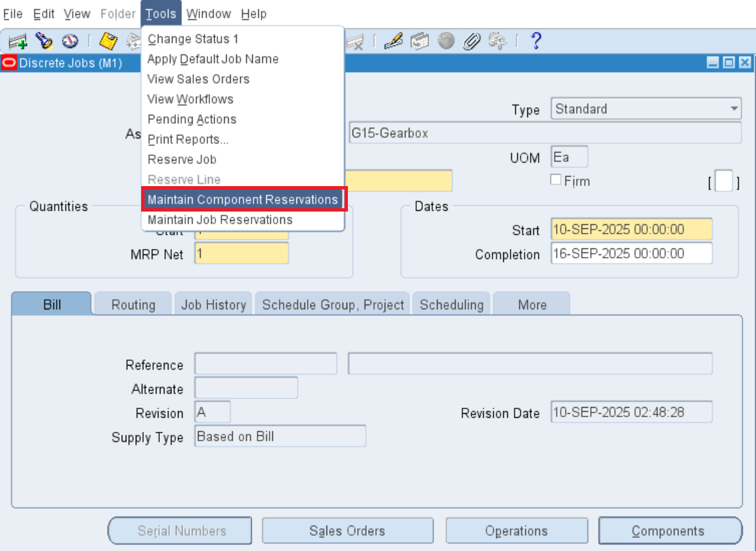Screen dimensions: 756x551
Task: Open the Type dropdown showing Standard
Action: pyautogui.click(x=733, y=108)
